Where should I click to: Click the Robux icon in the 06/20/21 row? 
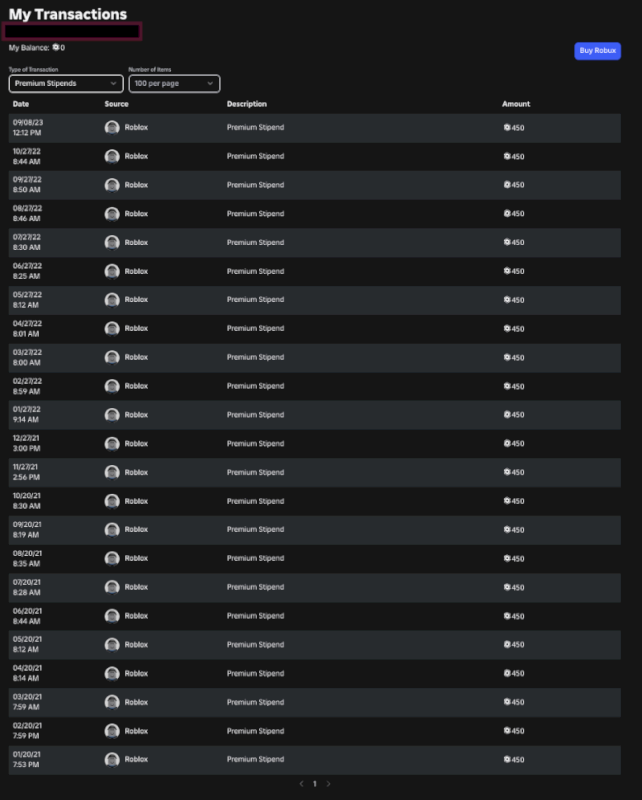[507, 616]
